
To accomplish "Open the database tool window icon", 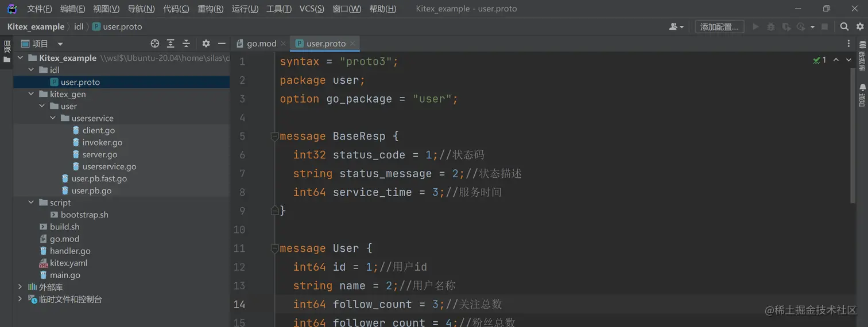I will click(x=862, y=56).
